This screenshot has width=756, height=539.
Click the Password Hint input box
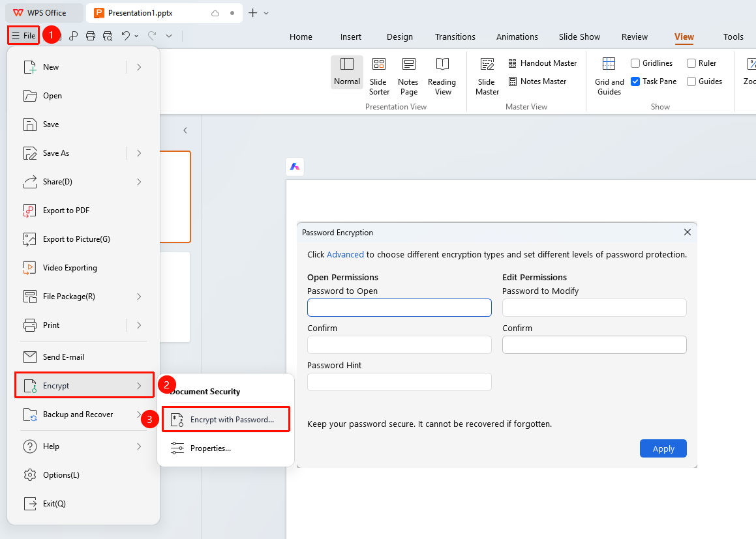[399, 382]
